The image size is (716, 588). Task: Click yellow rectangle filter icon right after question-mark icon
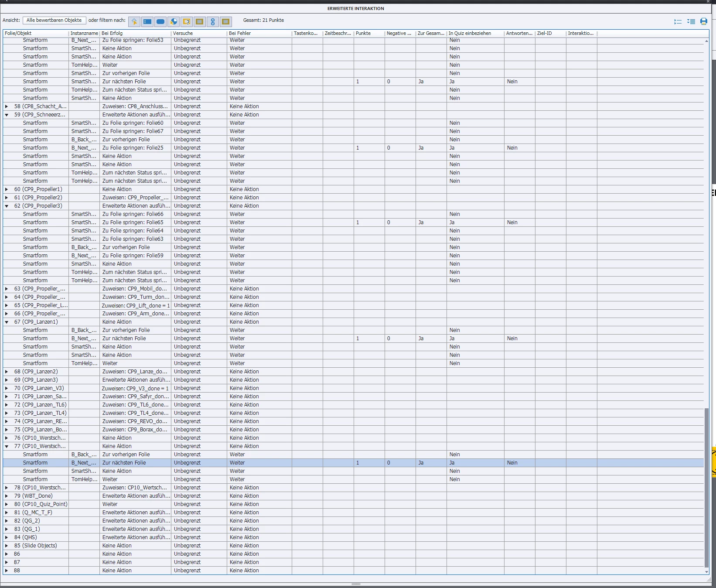click(200, 21)
